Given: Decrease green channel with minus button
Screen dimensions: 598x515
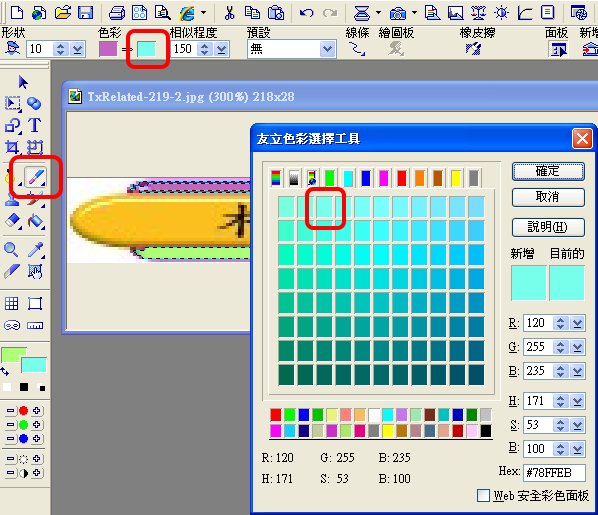Looking at the screenshot, I should [10, 425].
